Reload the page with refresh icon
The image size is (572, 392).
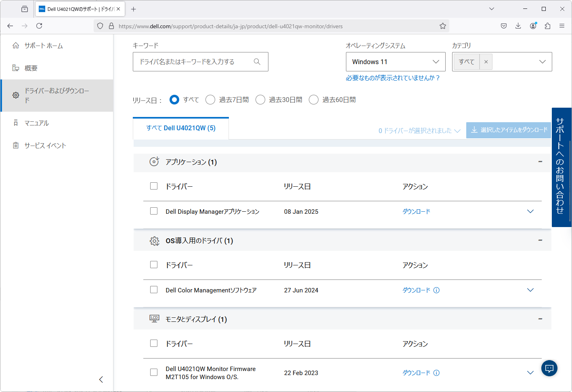pyautogui.click(x=39, y=26)
